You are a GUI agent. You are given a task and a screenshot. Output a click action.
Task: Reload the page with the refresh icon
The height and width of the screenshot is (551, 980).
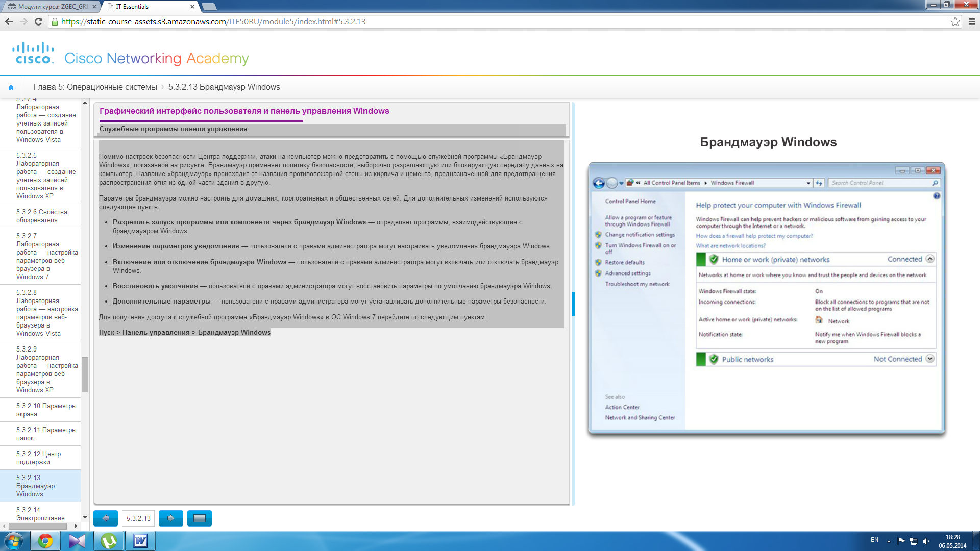point(38,21)
